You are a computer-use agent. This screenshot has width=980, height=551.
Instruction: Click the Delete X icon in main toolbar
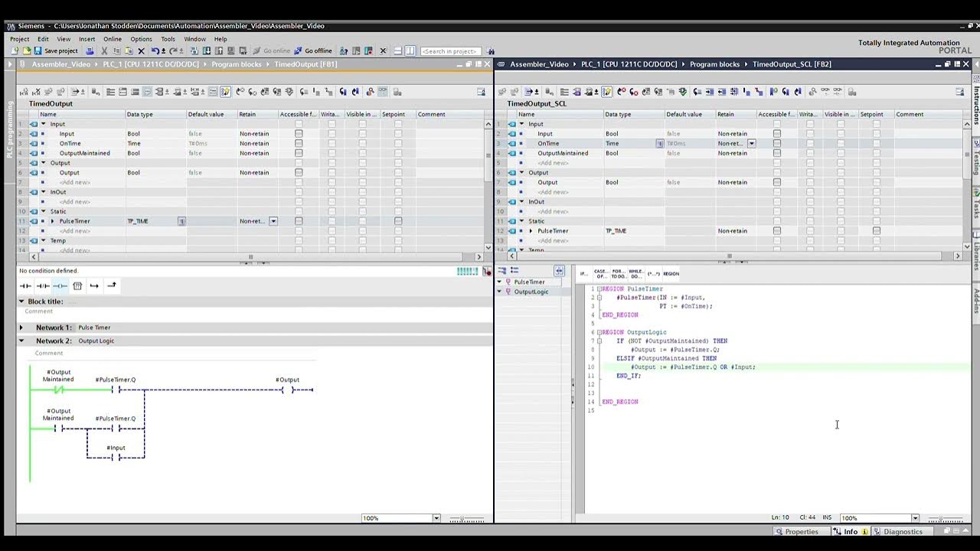pos(141,51)
